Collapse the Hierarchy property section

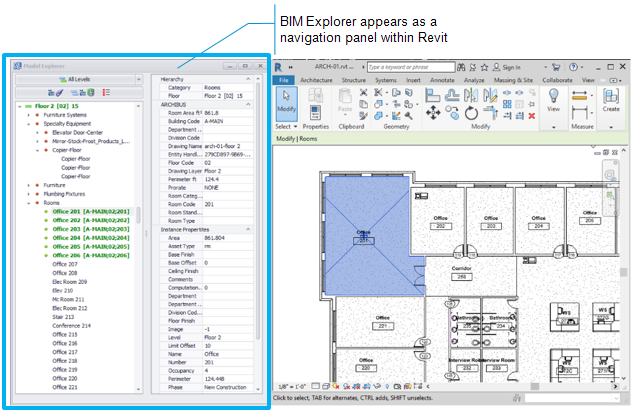248,79
